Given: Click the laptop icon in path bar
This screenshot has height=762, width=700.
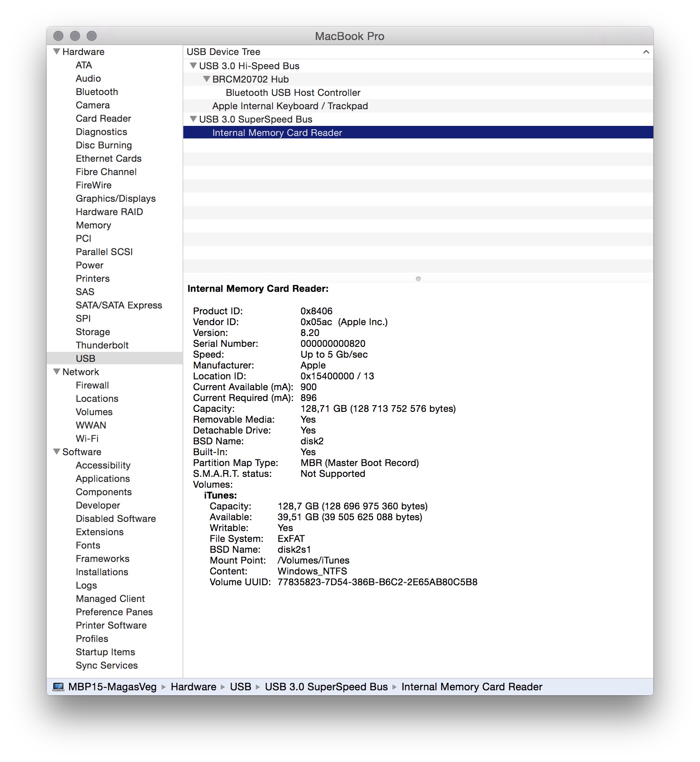Looking at the screenshot, I should pos(58,687).
